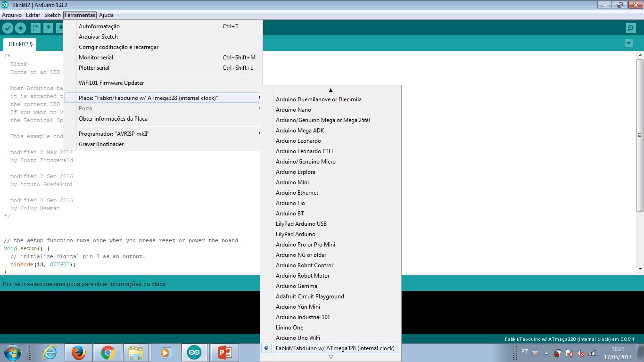Click the board list up arrow

pyautogui.click(x=331, y=90)
